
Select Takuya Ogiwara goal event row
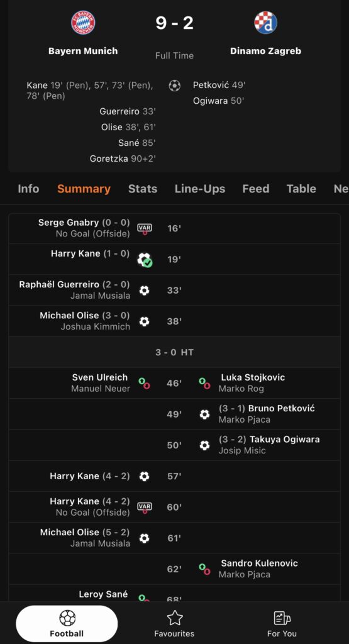click(175, 445)
